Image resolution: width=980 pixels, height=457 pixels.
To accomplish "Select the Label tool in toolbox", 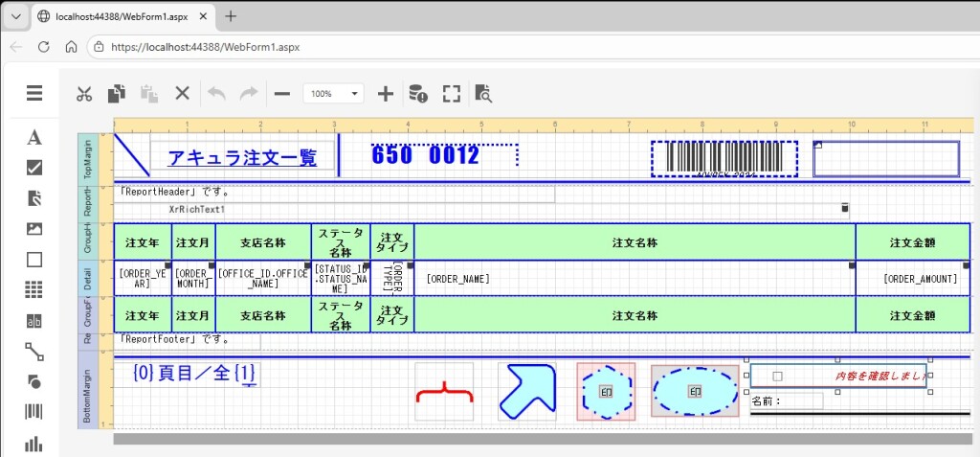I will click(x=34, y=137).
